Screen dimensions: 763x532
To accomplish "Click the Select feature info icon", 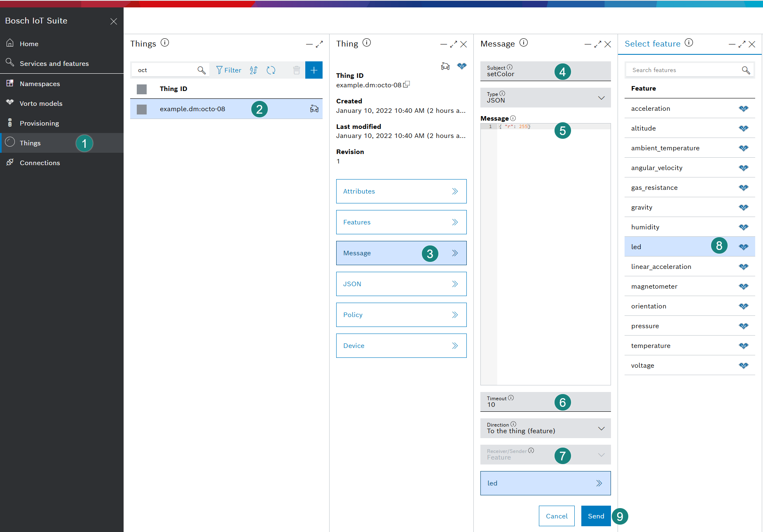I will coord(689,42).
